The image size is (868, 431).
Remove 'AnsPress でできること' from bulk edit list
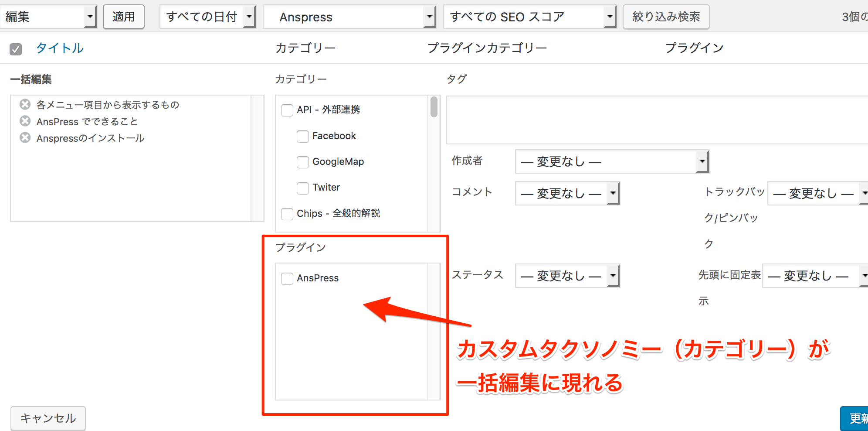point(25,121)
